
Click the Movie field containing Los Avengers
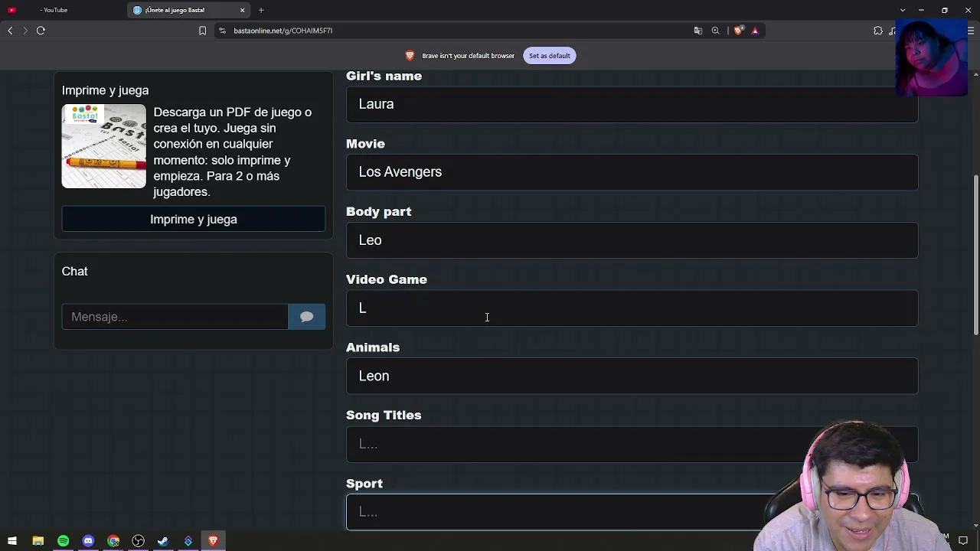point(632,172)
